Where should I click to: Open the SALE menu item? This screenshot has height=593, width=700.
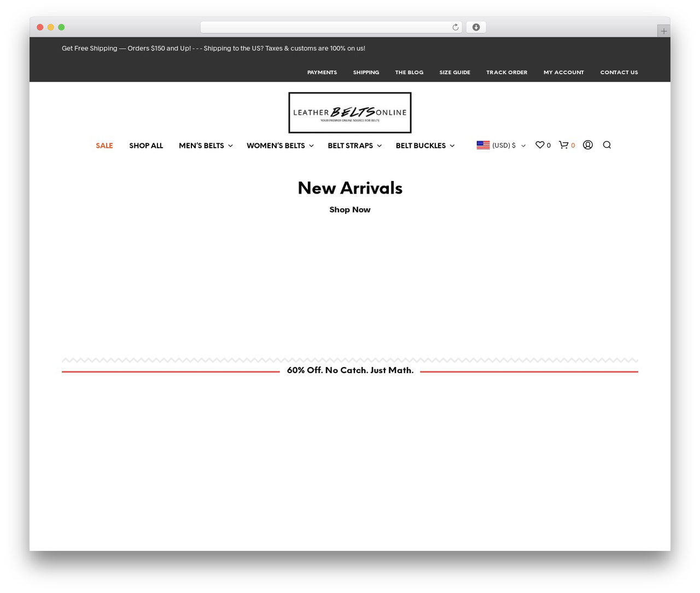104,146
